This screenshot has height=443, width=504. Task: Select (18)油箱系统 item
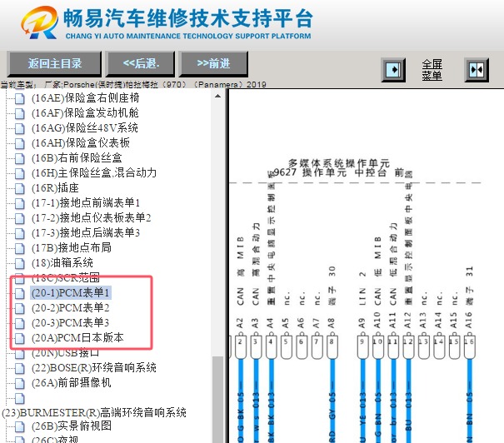pos(62,263)
